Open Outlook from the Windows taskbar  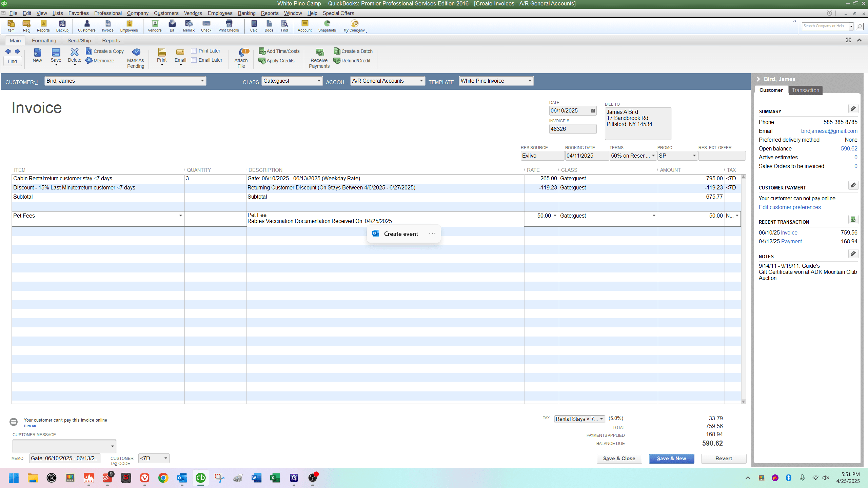tap(182, 478)
